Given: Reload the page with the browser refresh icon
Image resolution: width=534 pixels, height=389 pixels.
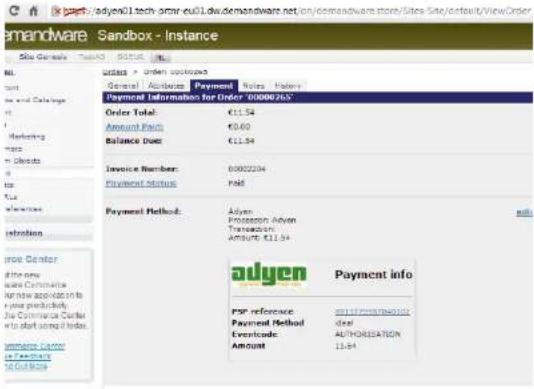Looking at the screenshot, I should (14, 11).
